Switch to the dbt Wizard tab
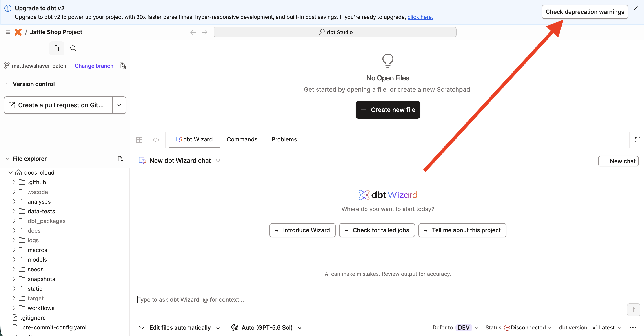Viewport: 644px width, 336px height. point(194,140)
